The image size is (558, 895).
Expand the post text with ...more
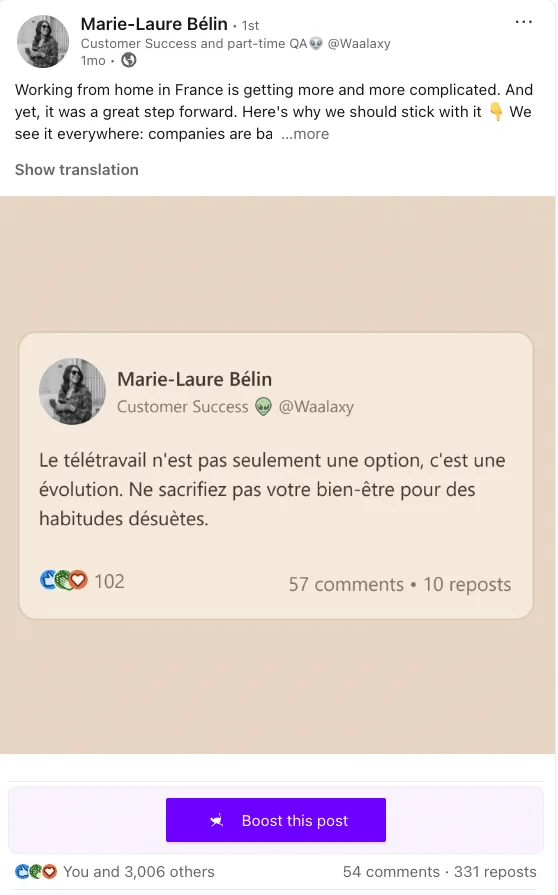pyautogui.click(x=305, y=134)
